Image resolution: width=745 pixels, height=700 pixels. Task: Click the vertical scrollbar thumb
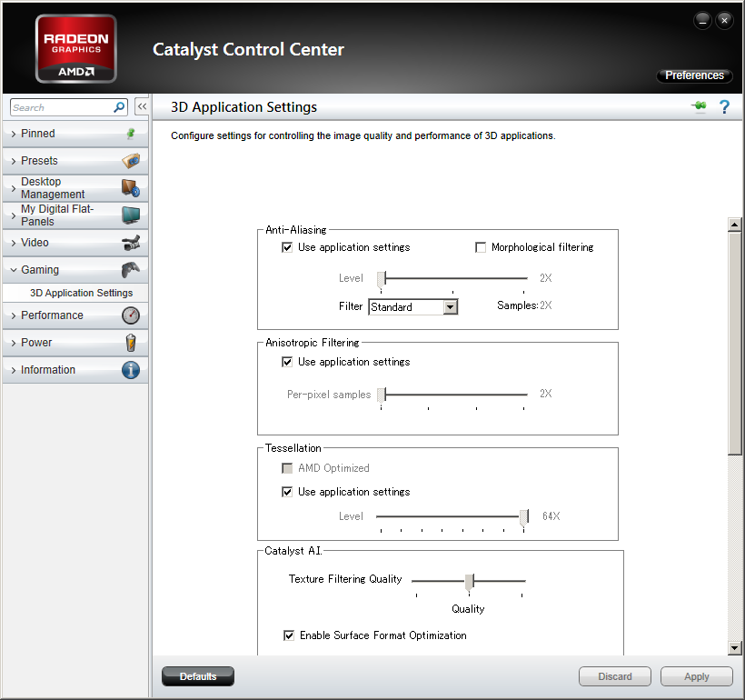[734, 344]
